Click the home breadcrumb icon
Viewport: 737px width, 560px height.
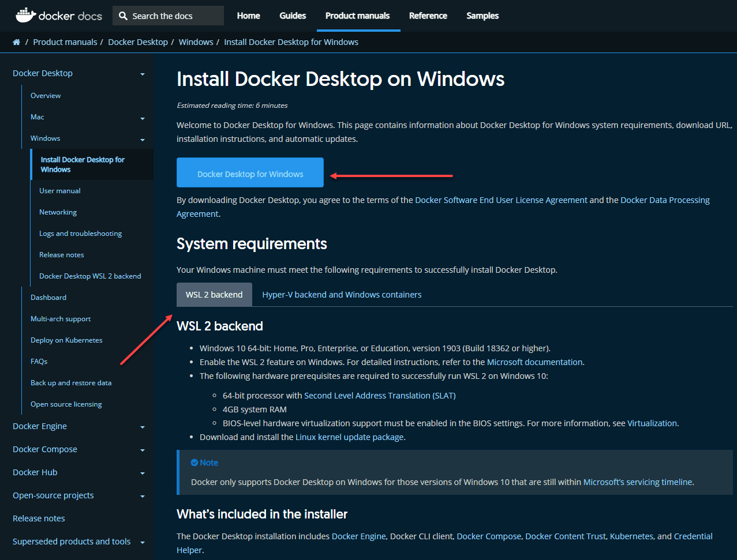16,42
